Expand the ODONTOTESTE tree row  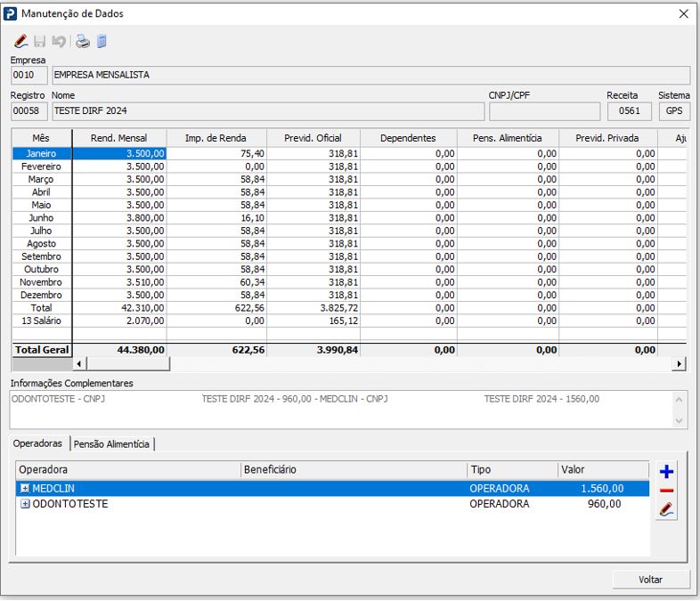[25, 504]
